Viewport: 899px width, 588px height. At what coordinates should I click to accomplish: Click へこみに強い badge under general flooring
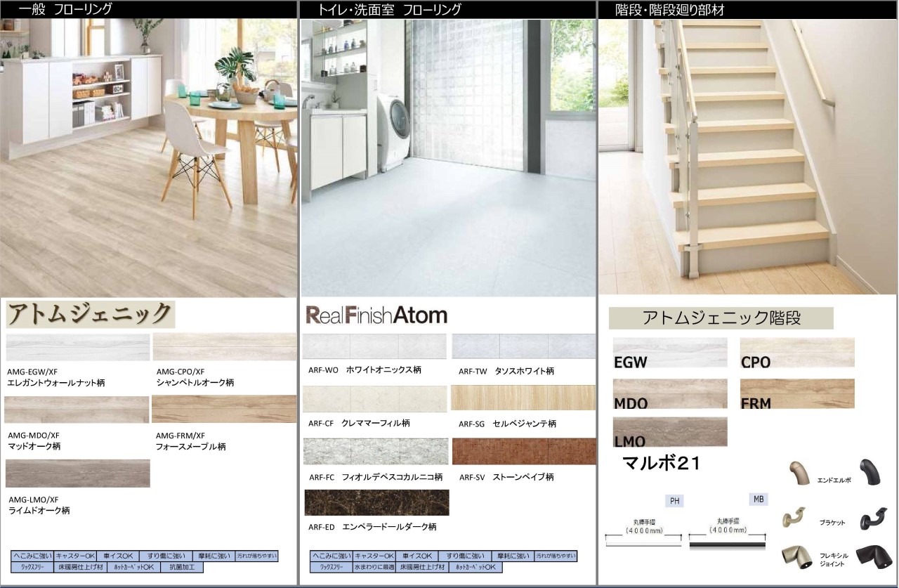coord(32,556)
